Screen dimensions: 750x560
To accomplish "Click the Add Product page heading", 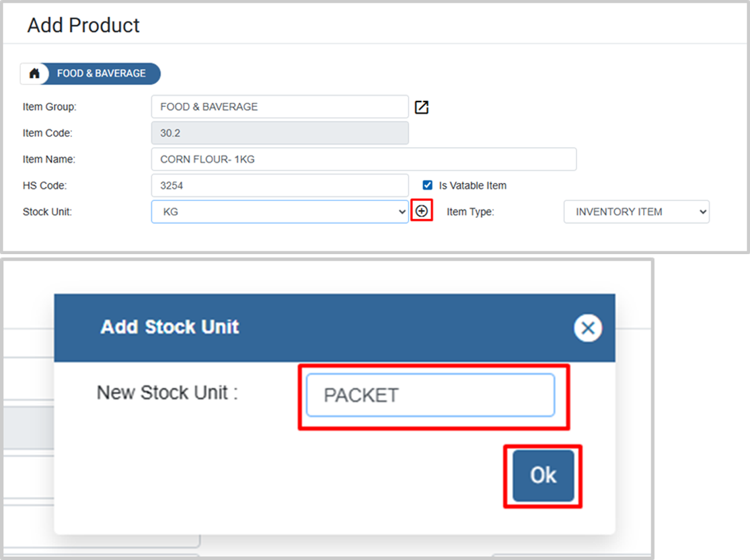I will point(83,26).
